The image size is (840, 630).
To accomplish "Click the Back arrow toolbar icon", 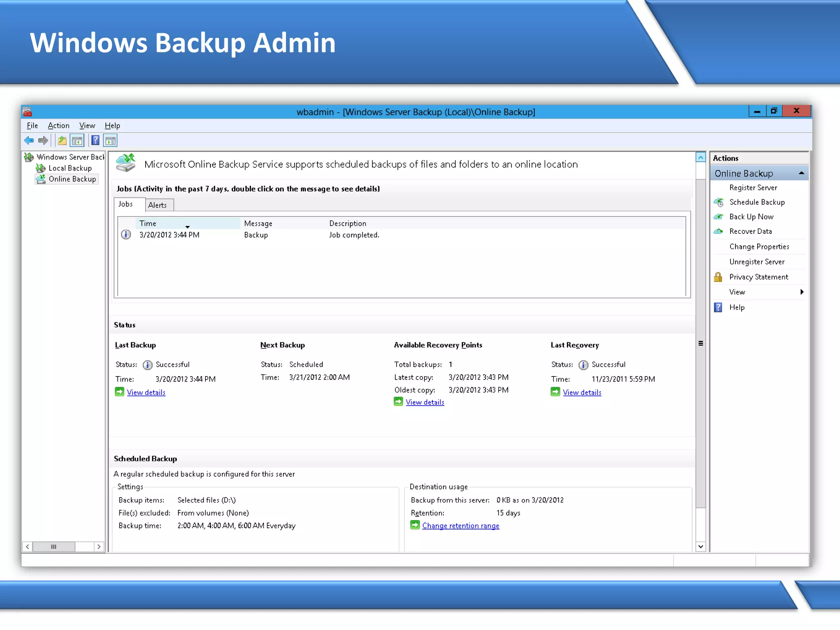I will click(29, 141).
